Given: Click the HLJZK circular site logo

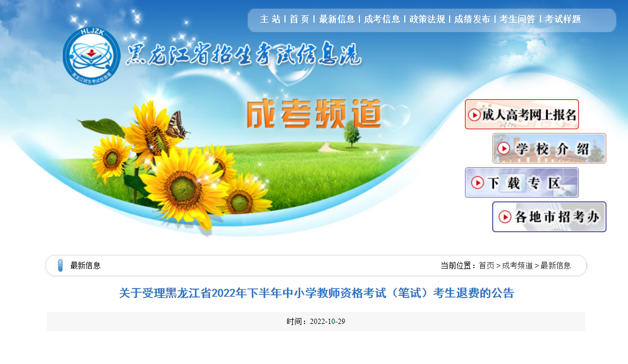Looking at the screenshot, I should click(91, 56).
